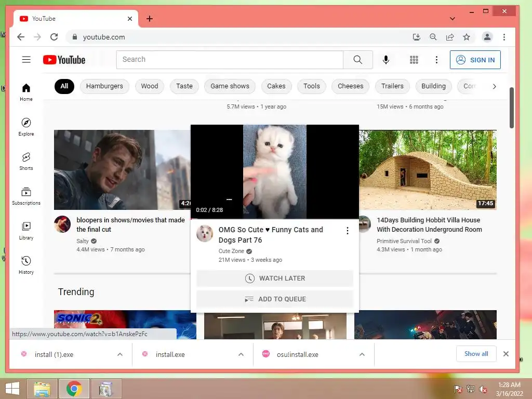
Task: Open the cat video's three-dot options menu
Action: pos(348,231)
